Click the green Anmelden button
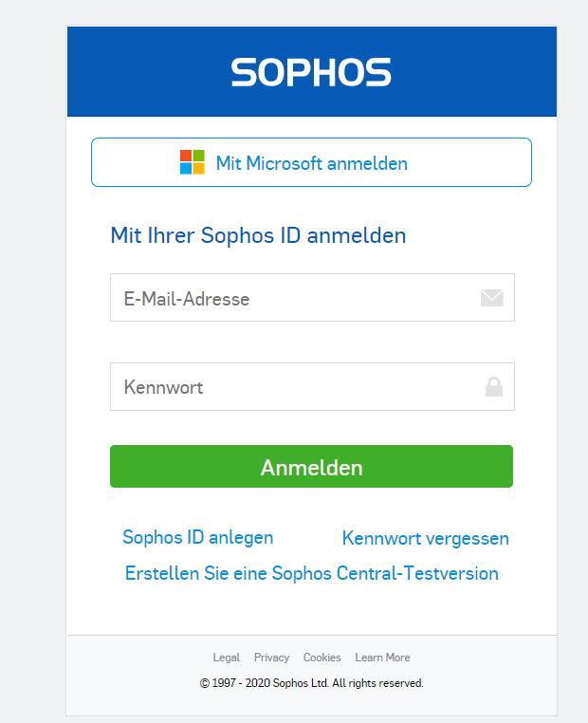 click(x=311, y=466)
